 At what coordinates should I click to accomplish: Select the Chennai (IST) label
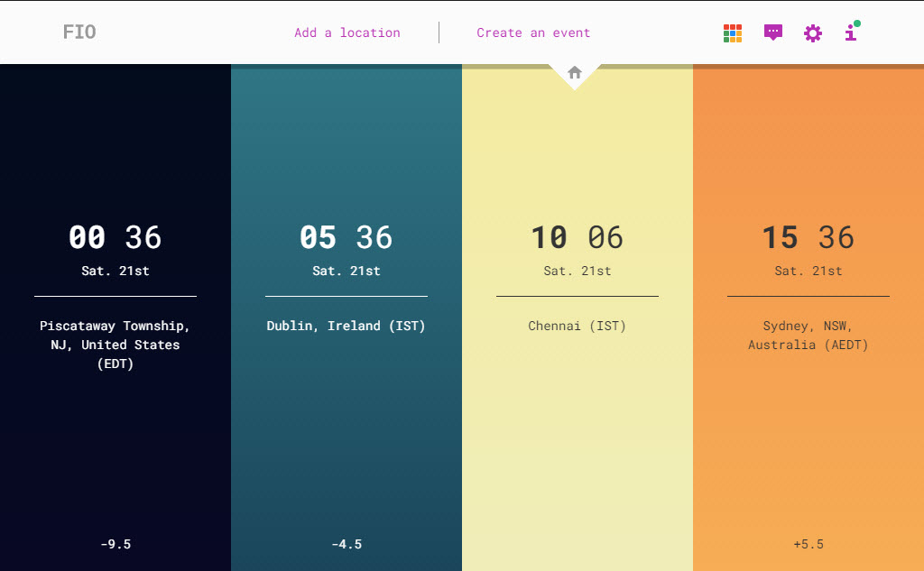click(577, 326)
